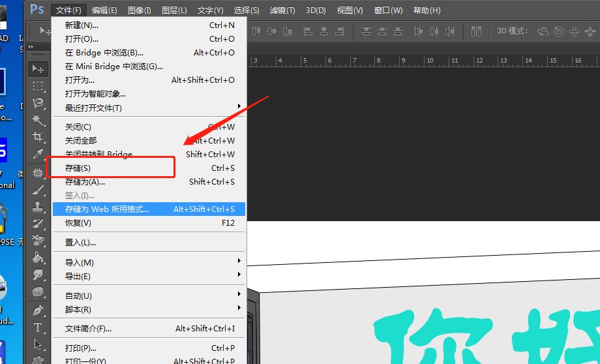
Task: Select the Horizontal Type tool
Action: (x=38, y=327)
